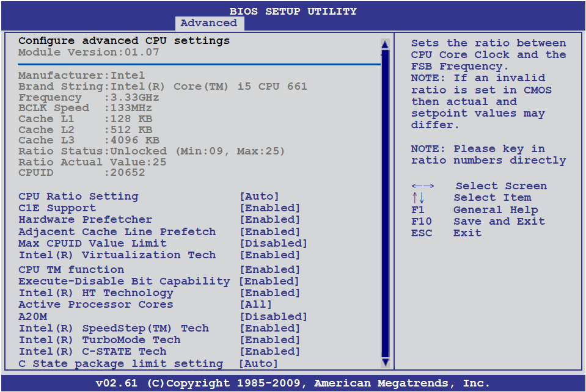Open C-STATE Tech [Enabled] value
The width and height of the screenshot is (586, 392).
pyautogui.click(x=270, y=351)
